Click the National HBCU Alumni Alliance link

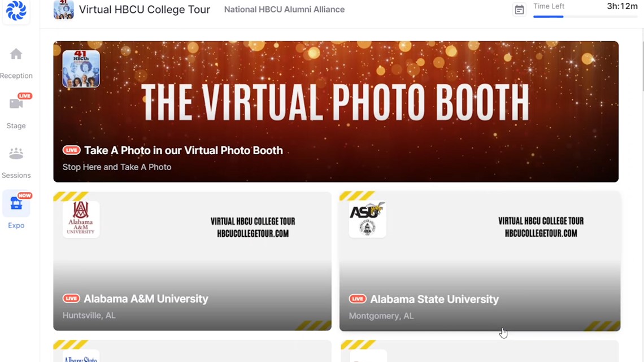284,10
